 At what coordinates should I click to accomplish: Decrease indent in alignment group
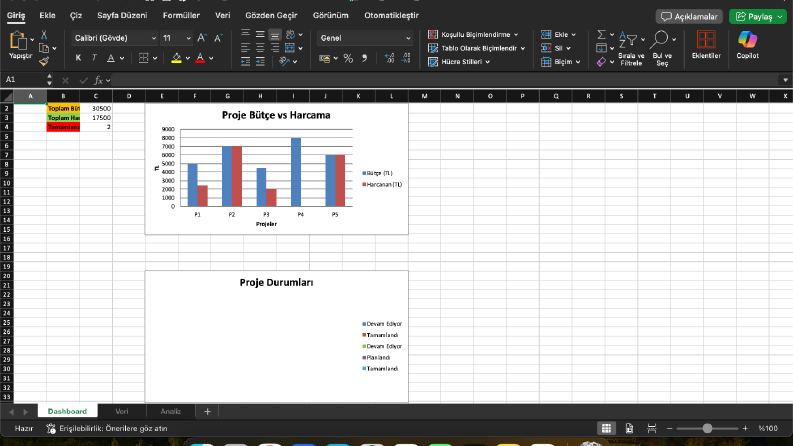[x=245, y=62]
